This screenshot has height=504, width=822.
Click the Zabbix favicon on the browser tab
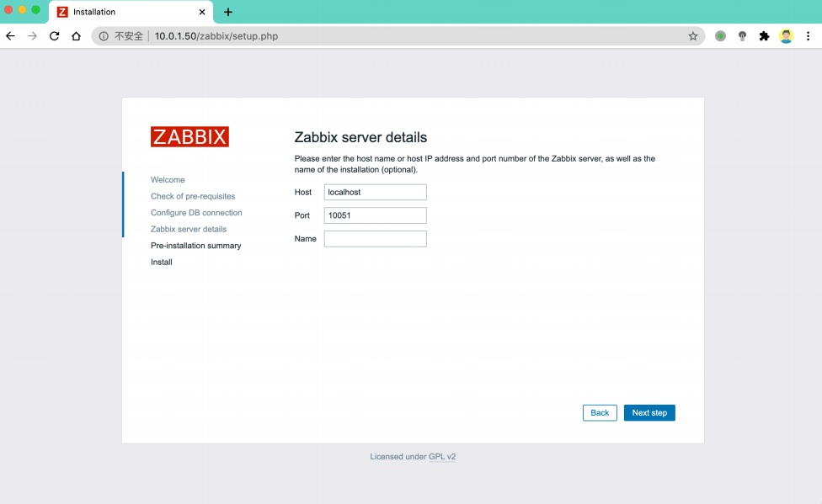pos(61,12)
